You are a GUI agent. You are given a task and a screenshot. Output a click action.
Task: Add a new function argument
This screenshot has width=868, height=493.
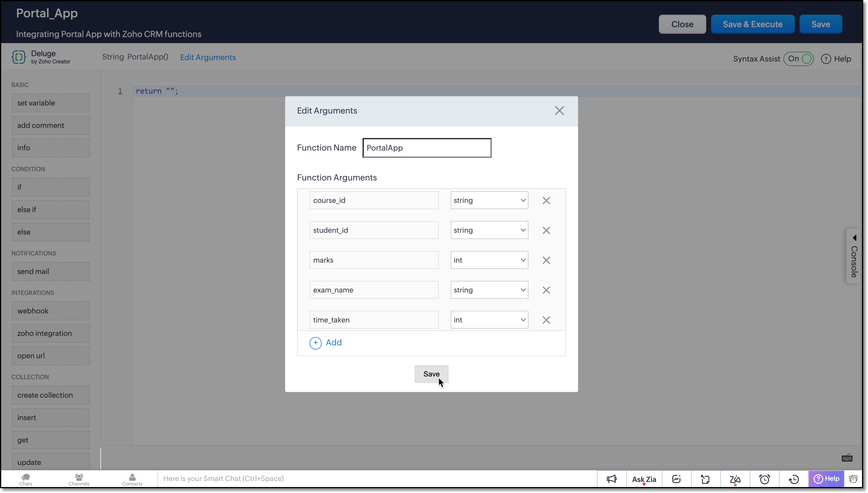click(x=325, y=343)
